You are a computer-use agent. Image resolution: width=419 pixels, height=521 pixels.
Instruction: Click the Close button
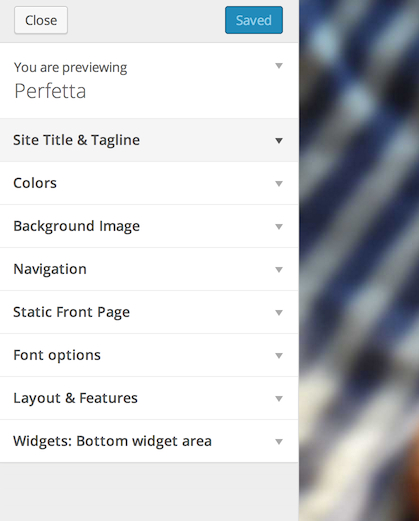41,20
